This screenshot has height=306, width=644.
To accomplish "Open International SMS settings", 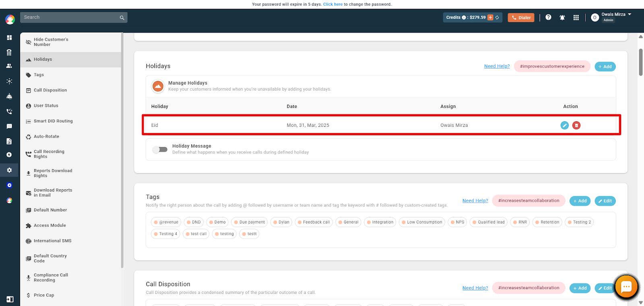I will coord(71,241).
